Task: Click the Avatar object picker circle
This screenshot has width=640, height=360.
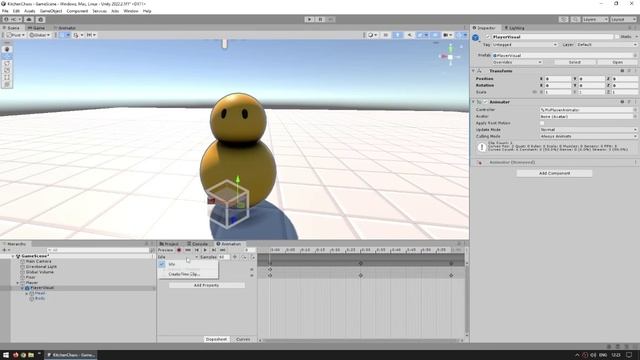Action: [635, 116]
